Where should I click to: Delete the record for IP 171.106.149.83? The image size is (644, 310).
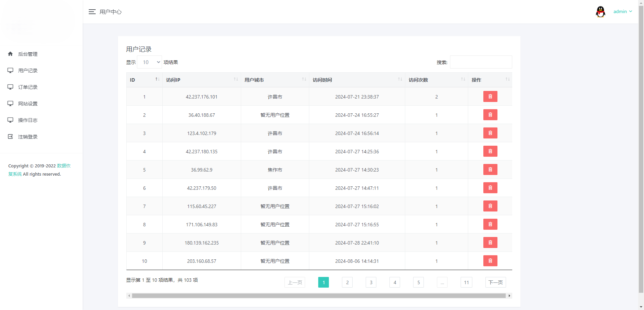pos(490,224)
